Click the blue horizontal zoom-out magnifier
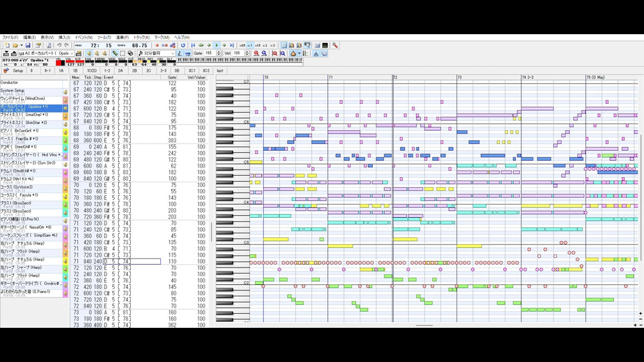The width and height of the screenshot is (644, 362). pyautogui.click(x=264, y=54)
